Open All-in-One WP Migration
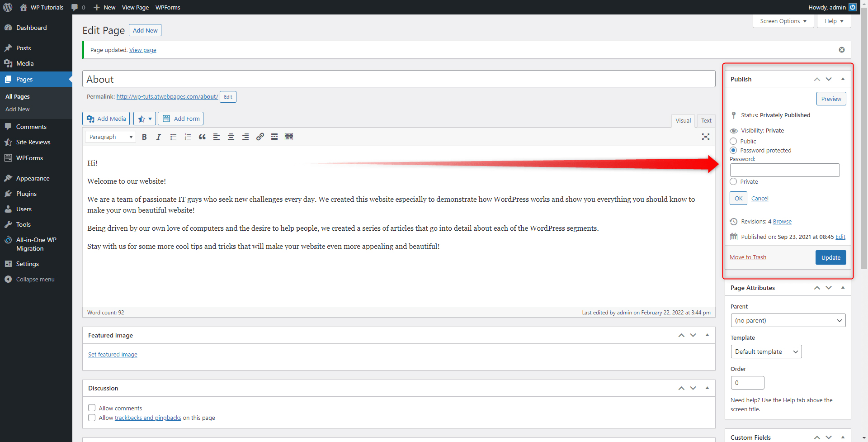The height and width of the screenshot is (442, 868). tap(36, 244)
